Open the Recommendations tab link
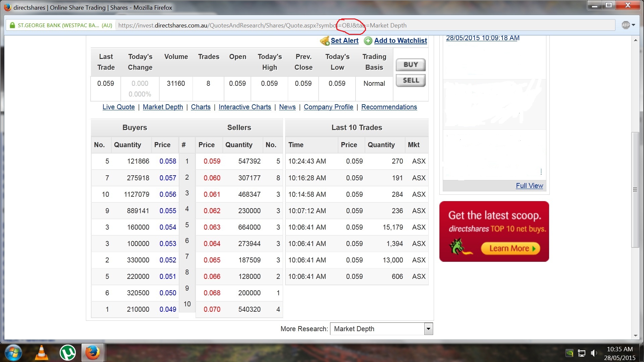 point(389,107)
